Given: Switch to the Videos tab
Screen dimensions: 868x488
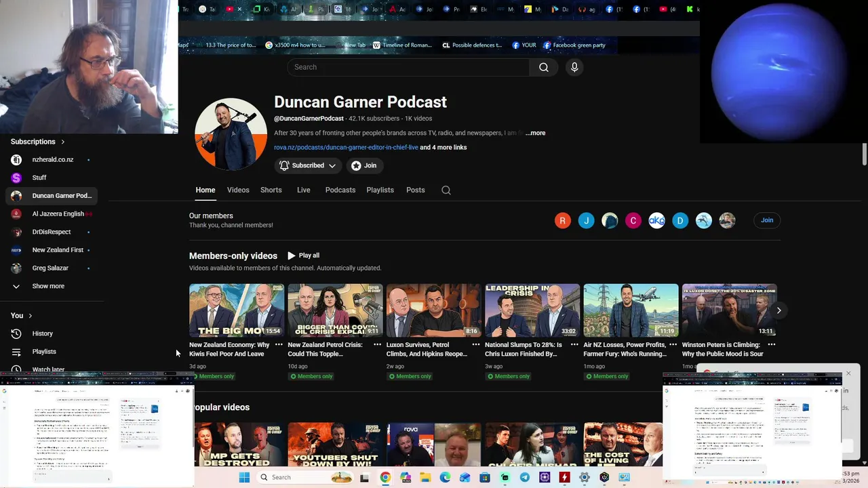Looking at the screenshot, I should tap(238, 190).
